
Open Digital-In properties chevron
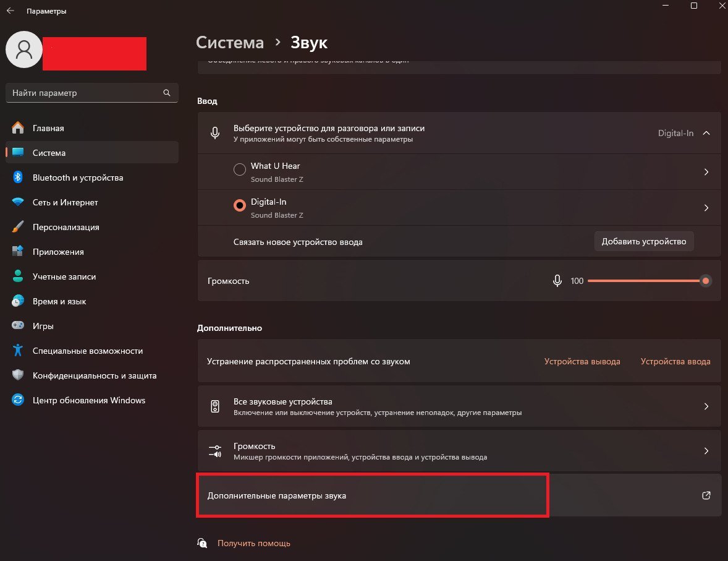pos(706,208)
